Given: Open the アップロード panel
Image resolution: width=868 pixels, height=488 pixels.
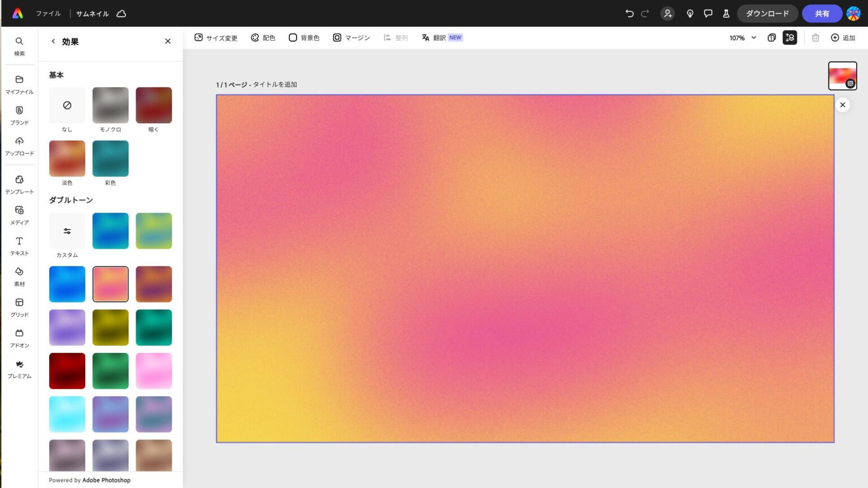Looking at the screenshot, I should (x=19, y=146).
